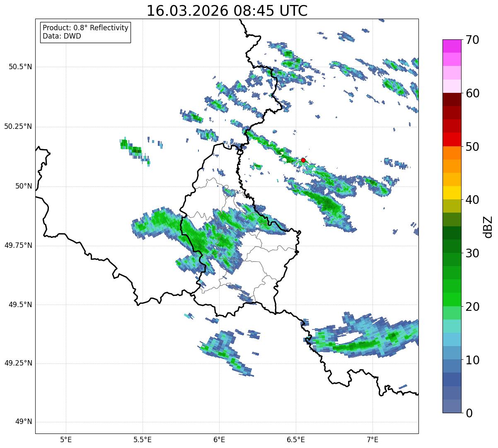This screenshot has width=498, height=448.
Task: Click the yellow 40 dBZ colorbar swatch
Action: click(x=452, y=193)
